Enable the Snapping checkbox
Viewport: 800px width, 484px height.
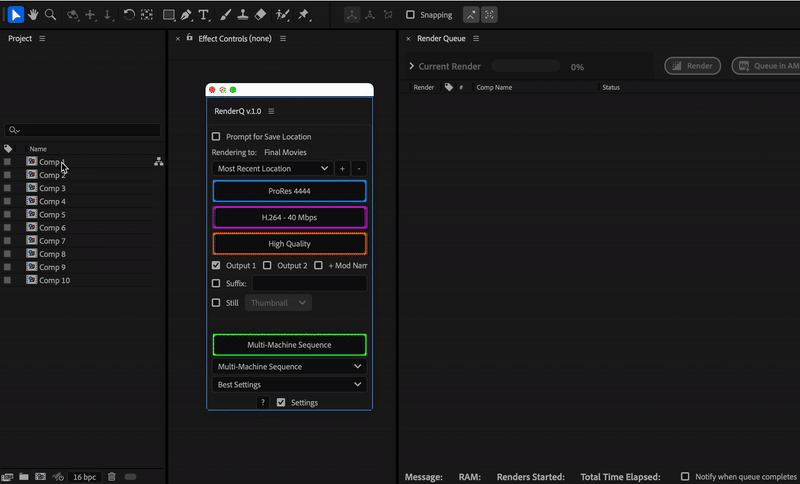pos(410,15)
